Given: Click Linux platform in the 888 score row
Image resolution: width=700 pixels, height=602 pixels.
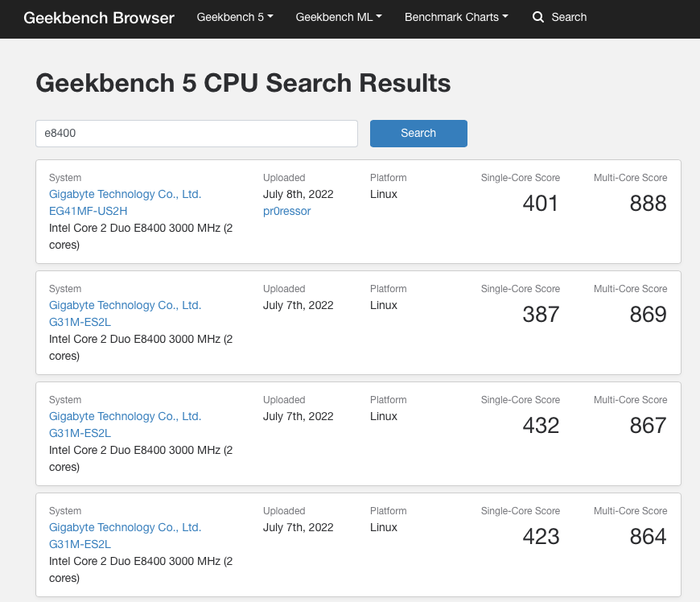Looking at the screenshot, I should point(384,194).
